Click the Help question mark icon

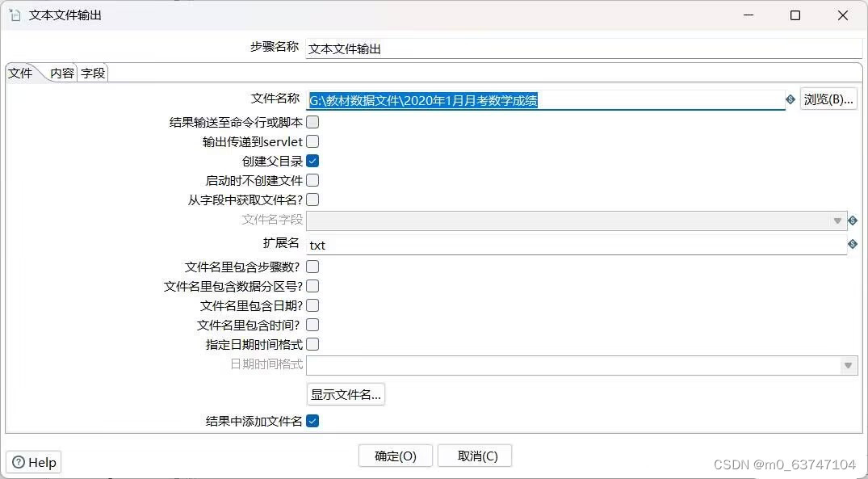19,462
